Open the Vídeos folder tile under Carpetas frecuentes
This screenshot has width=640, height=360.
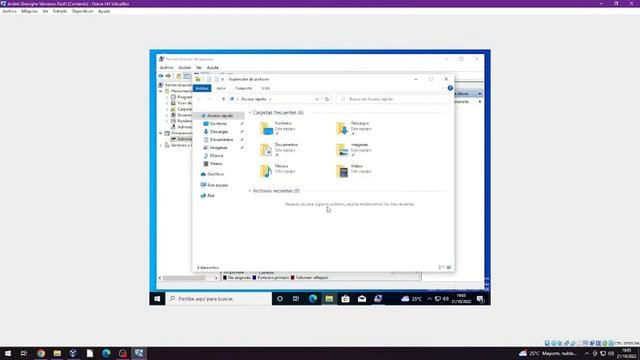(x=353, y=171)
